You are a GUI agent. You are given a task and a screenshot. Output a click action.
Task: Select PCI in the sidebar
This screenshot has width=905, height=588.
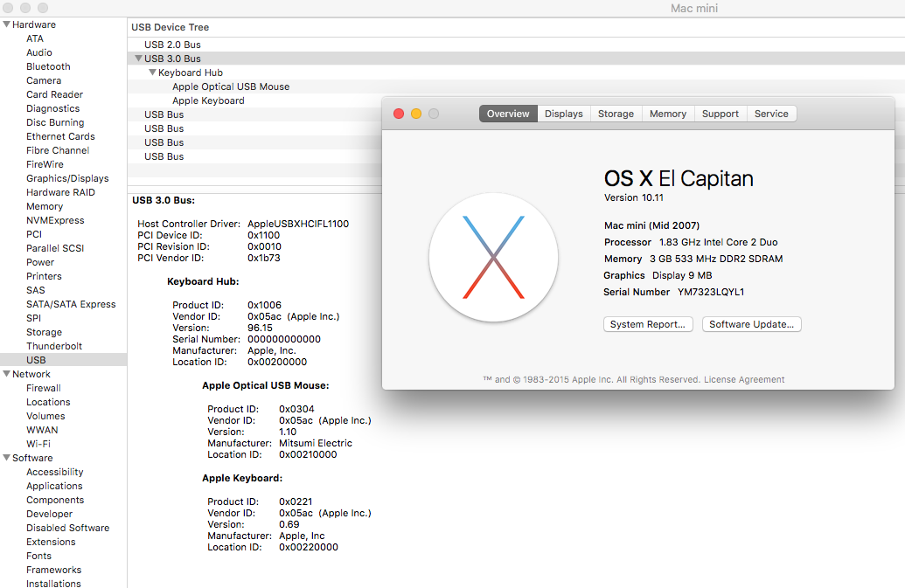click(x=34, y=234)
